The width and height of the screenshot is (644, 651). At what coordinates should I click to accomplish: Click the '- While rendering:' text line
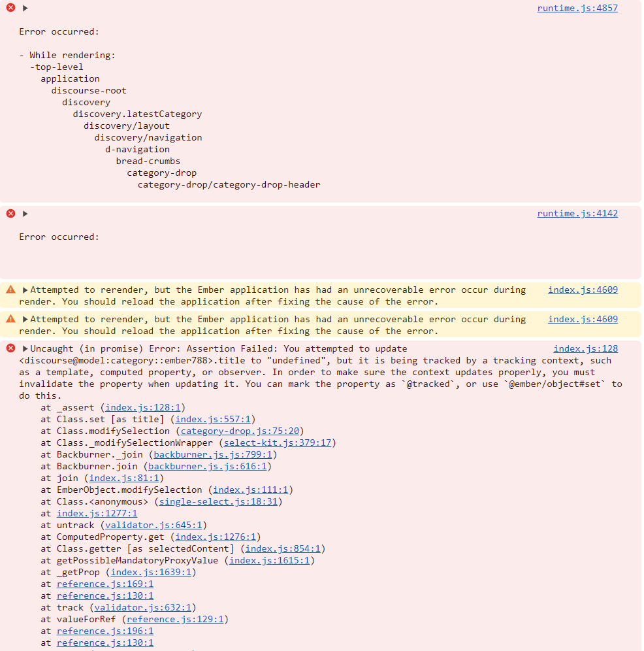pyautogui.click(x=67, y=55)
